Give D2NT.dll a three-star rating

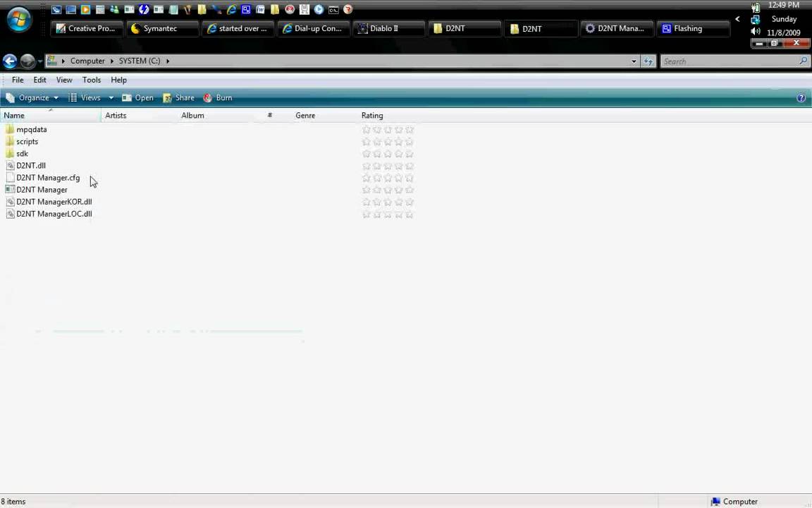(388, 166)
